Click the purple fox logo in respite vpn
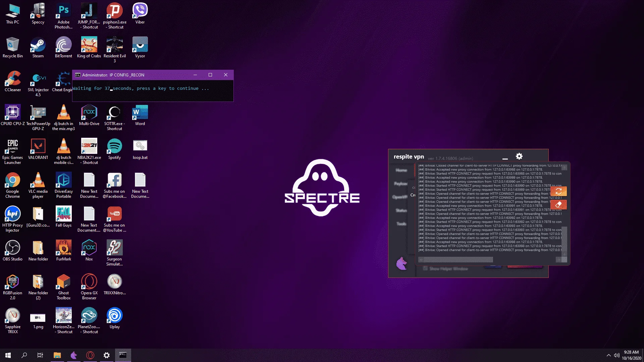This screenshot has height=362, width=644. click(x=401, y=263)
